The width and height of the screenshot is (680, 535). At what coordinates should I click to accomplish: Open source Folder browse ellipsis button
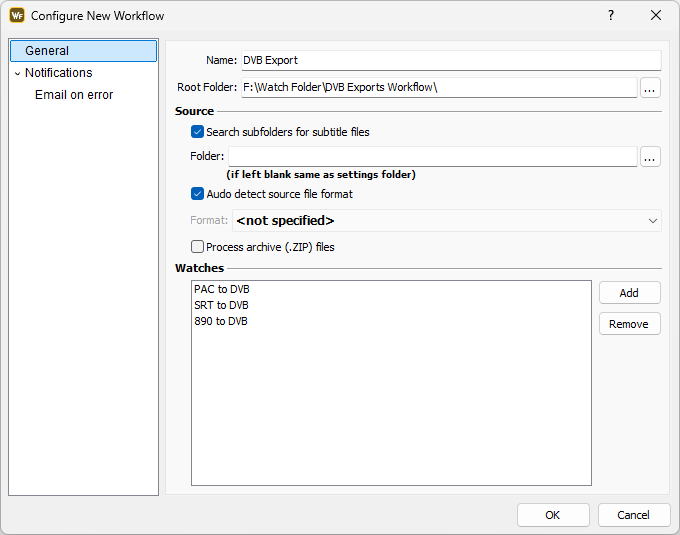pos(650,157)
